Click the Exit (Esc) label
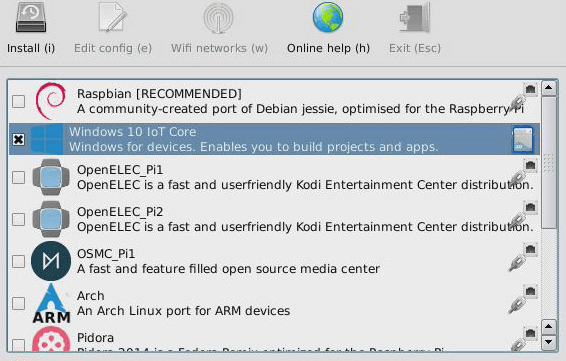The image size is (566, 361). tap(415, 48)
